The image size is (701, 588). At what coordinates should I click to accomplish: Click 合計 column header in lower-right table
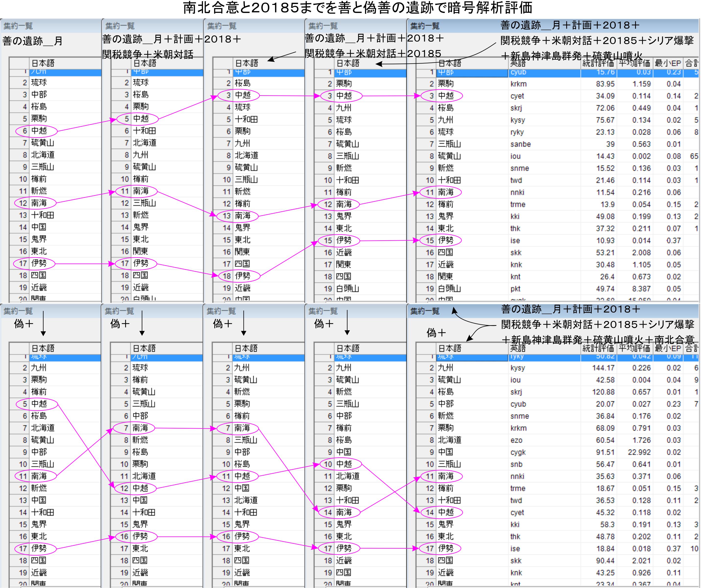point(692,348)
